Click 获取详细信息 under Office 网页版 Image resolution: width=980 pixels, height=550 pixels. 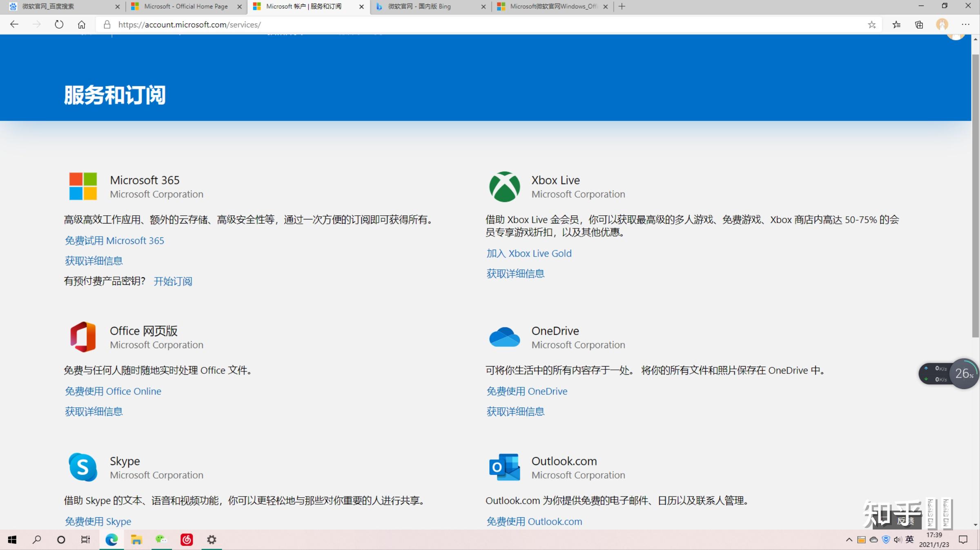[x=94, y=412]
